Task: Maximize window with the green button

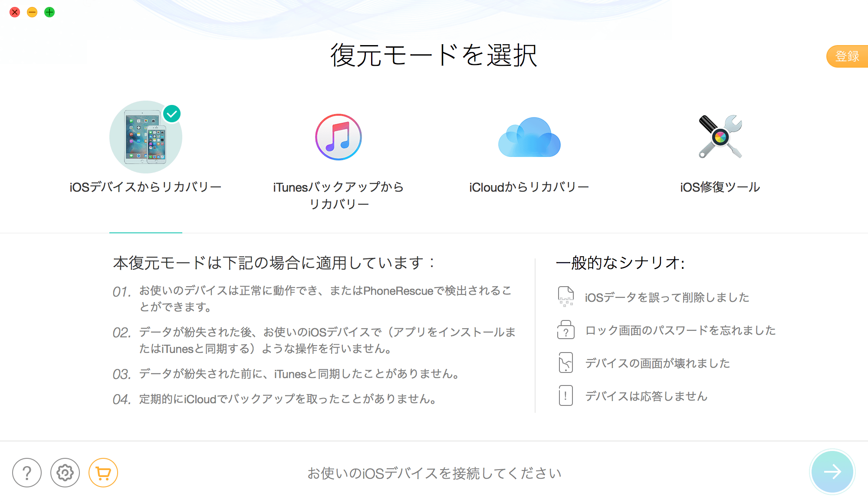Action: [49, 12]
